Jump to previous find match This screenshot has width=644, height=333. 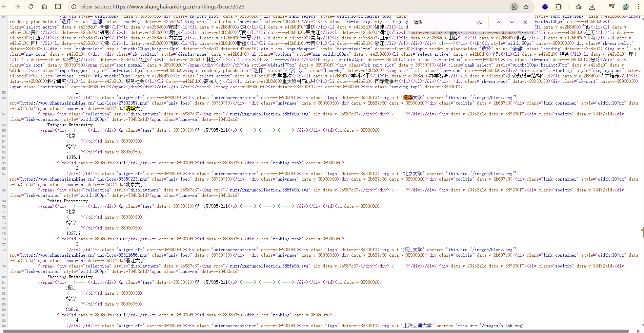point(498,22)
